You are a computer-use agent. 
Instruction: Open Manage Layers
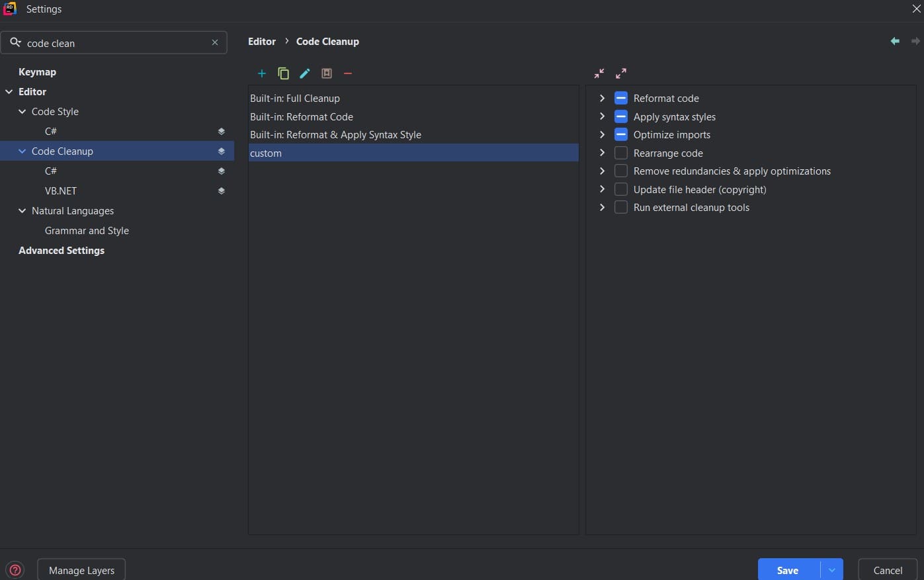[81, 570]
